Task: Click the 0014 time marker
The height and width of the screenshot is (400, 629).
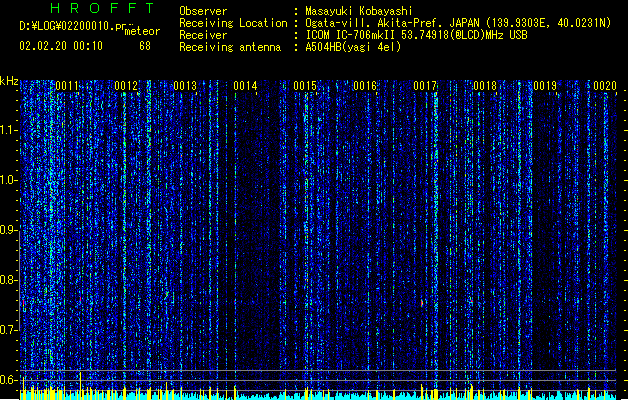Action: [x=245, y=86]
